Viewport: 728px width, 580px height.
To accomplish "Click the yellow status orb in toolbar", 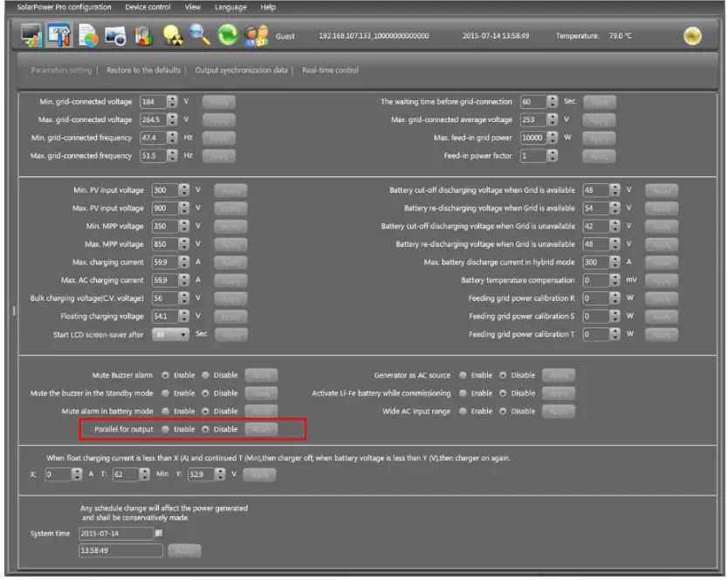I will coord(692,36).
